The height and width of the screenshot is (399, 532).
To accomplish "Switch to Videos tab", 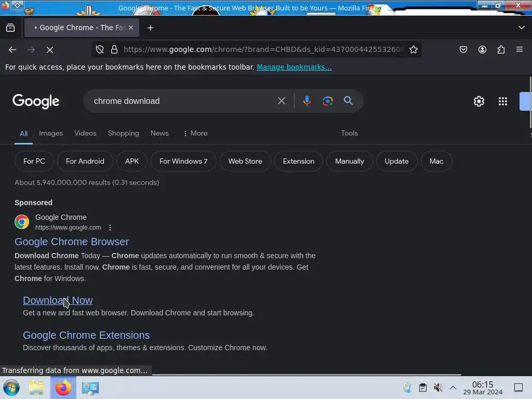I will (86, 134).
